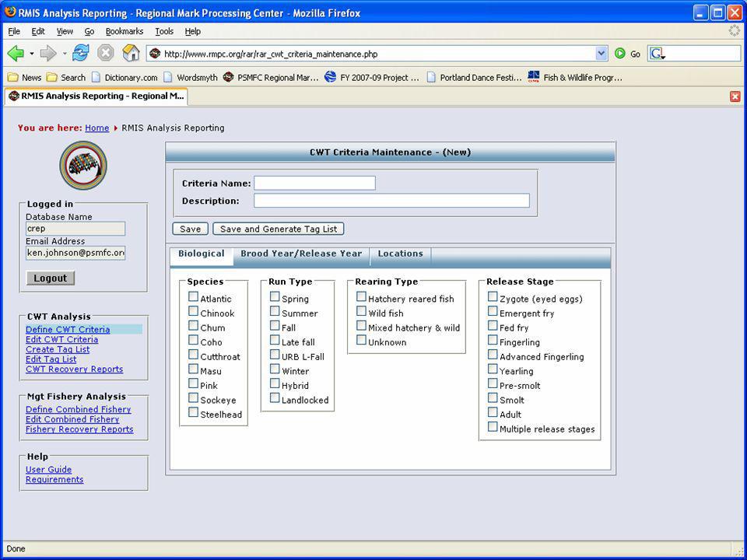Open the Fishery Recovery Reports link

pos(79,429)
